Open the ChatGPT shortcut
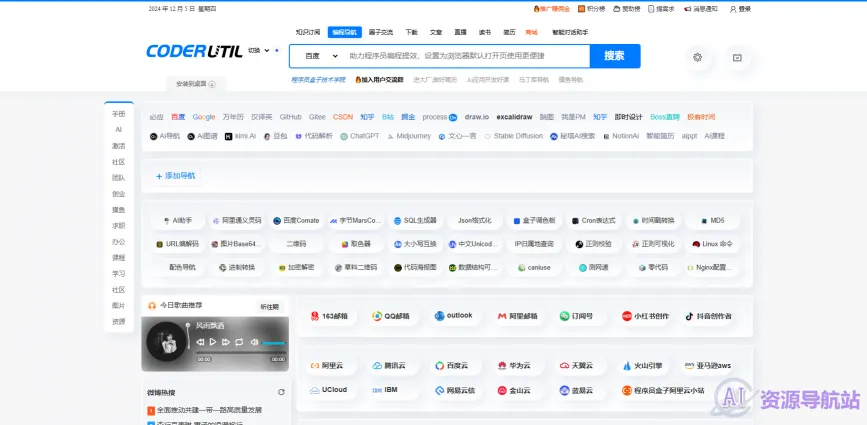The height and width of the screenshot is (425, 867). [x=360, y=136]
